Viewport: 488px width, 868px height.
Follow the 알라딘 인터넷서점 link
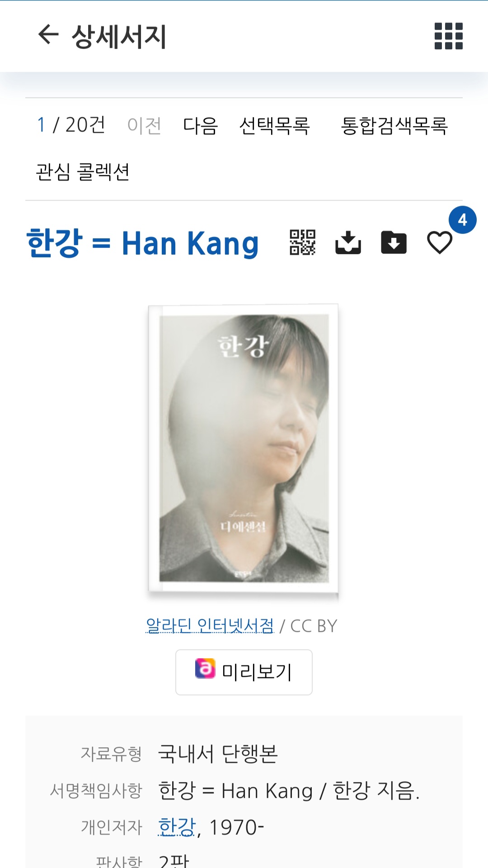point(210,626)
